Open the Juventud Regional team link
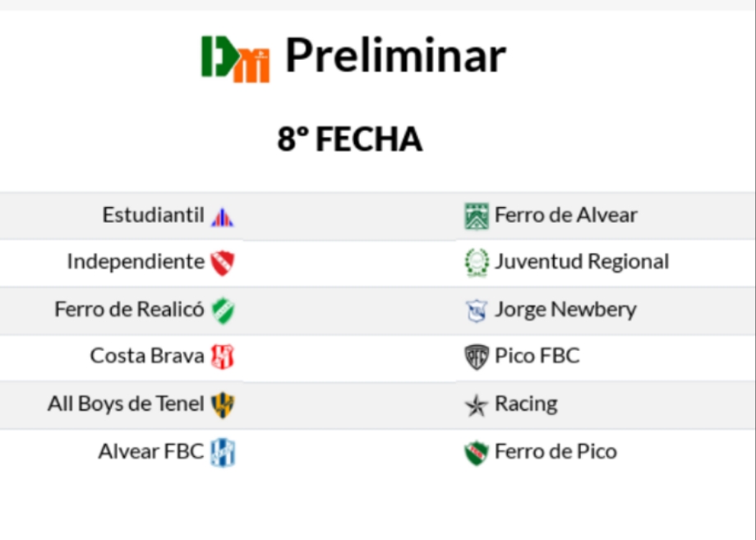This screenshot has width=756, height=540. tap(582, 262)
